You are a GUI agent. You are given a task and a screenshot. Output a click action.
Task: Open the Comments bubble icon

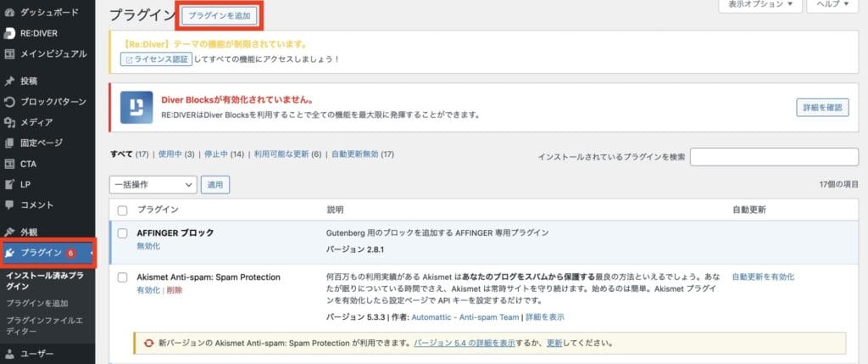(x=9, y=204)
